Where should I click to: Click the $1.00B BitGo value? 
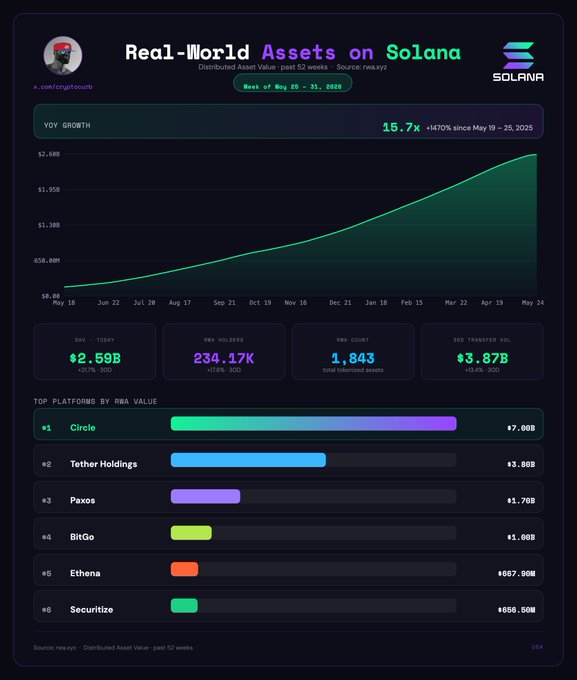[521, 537]
